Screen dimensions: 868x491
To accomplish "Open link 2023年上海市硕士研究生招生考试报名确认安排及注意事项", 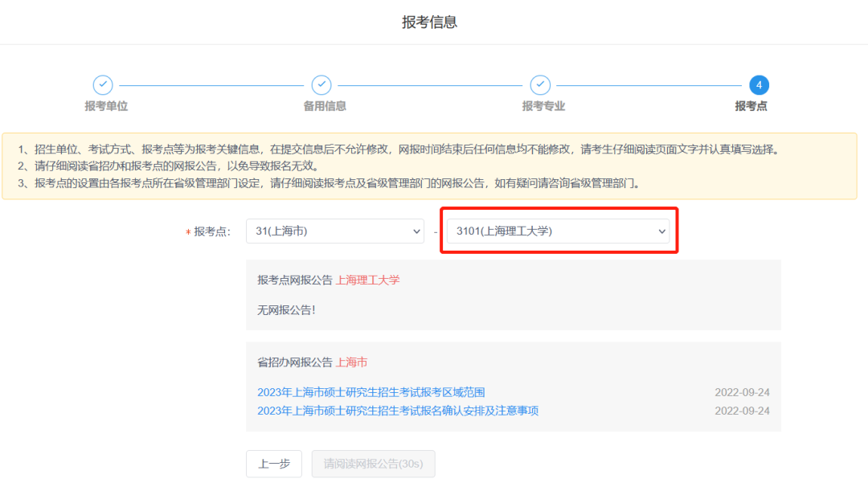I will click(x=398, y=411).
